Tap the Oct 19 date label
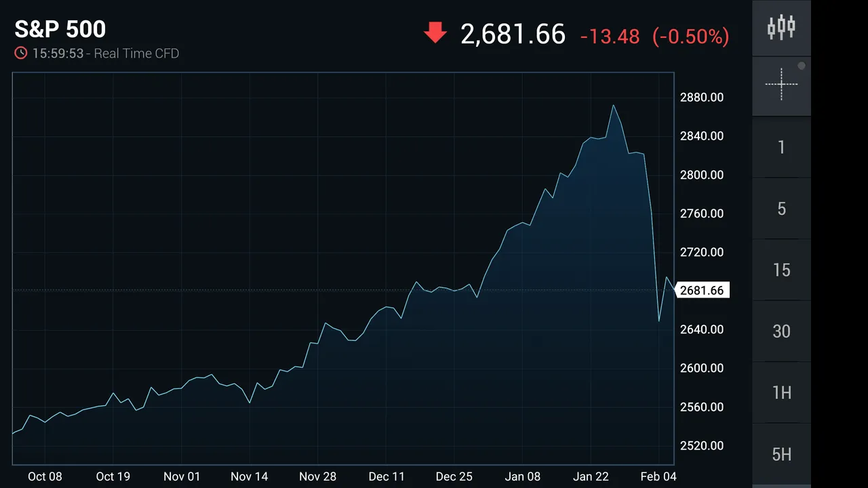This screenshot has width=868, height=488. click(113, 476)
